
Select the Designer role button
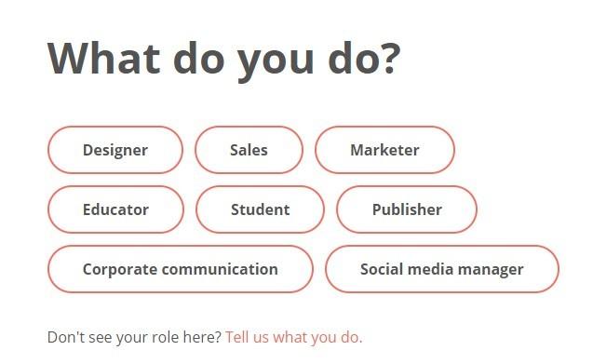coord(115,150)
